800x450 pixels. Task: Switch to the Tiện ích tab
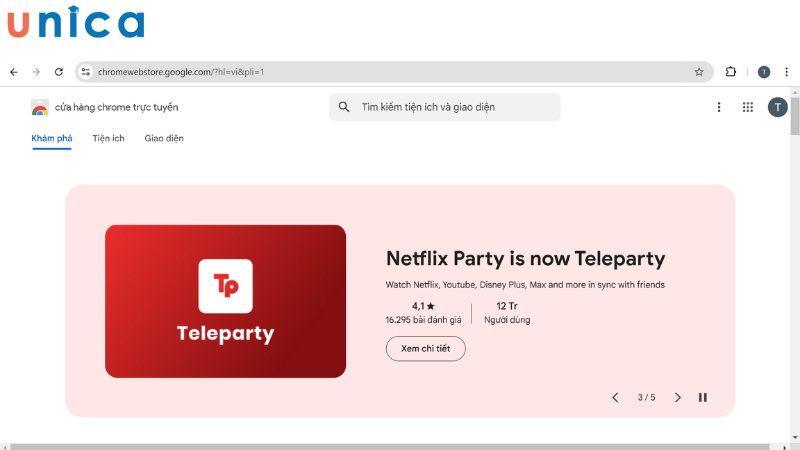coord(108,138)
